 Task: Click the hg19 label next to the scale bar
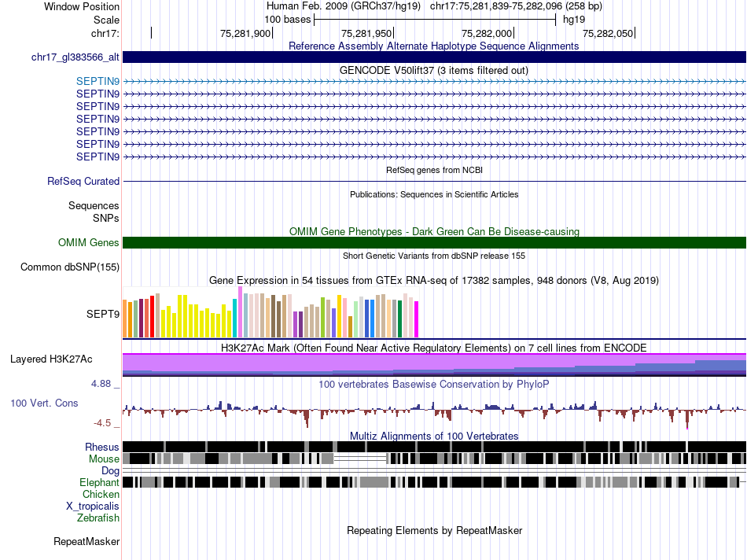[573, 20]
